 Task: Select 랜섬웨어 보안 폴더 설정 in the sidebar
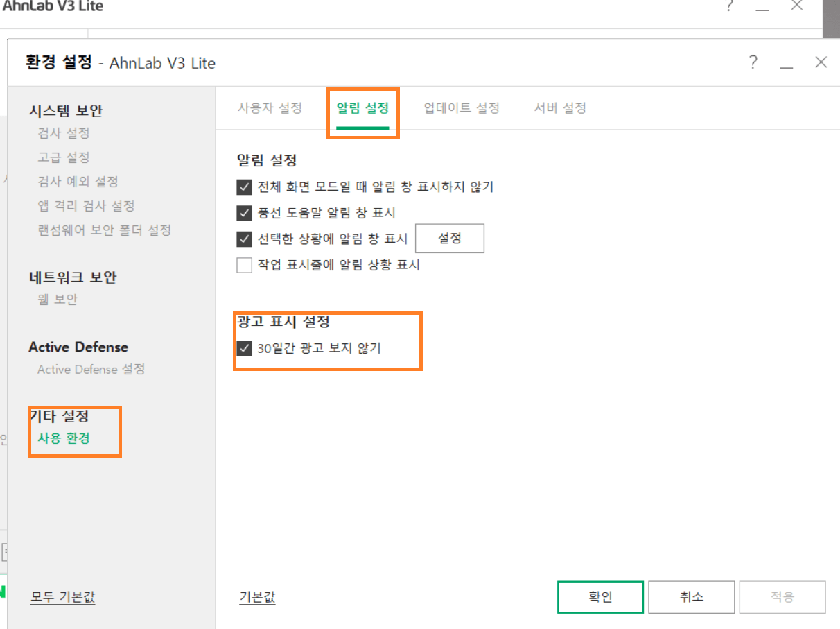[104, 230]
